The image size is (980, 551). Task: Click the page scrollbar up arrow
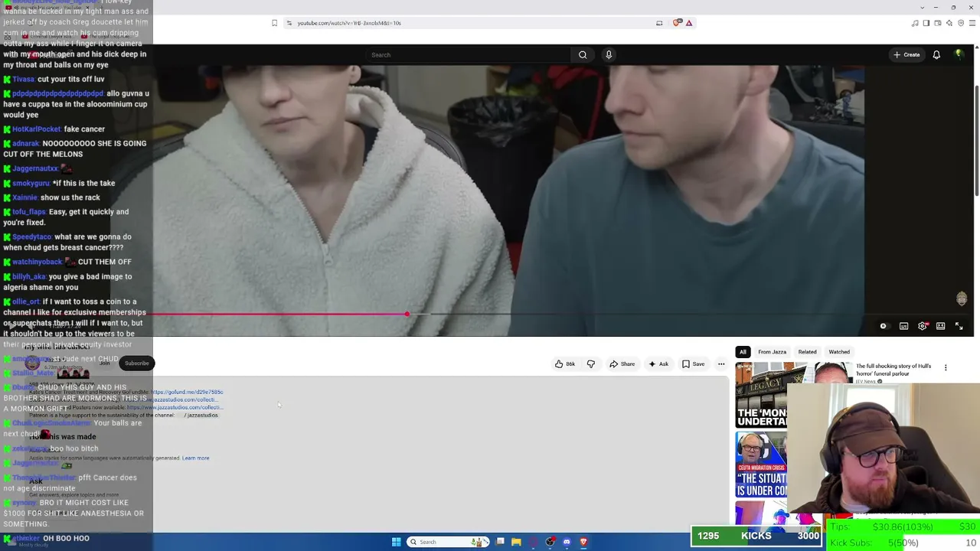point(977,48)
